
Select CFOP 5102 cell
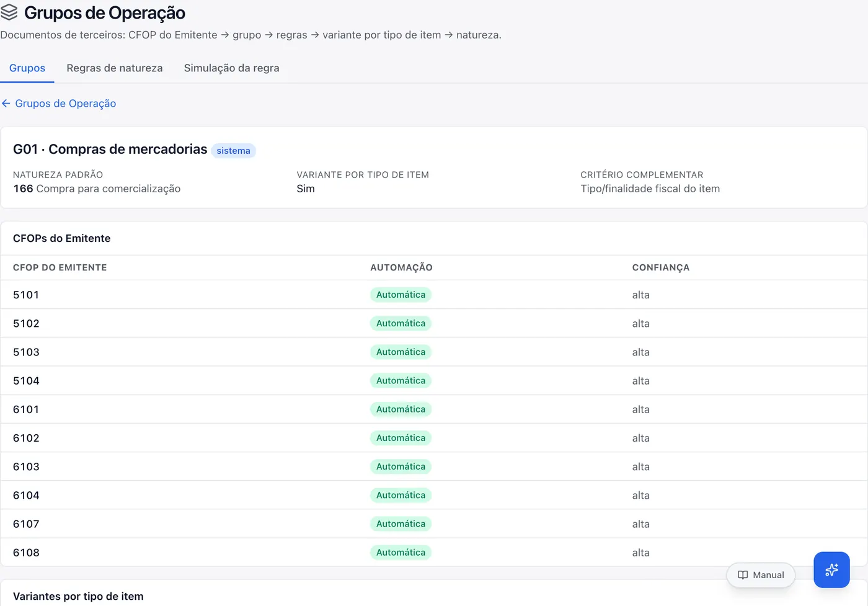[26, 323]
